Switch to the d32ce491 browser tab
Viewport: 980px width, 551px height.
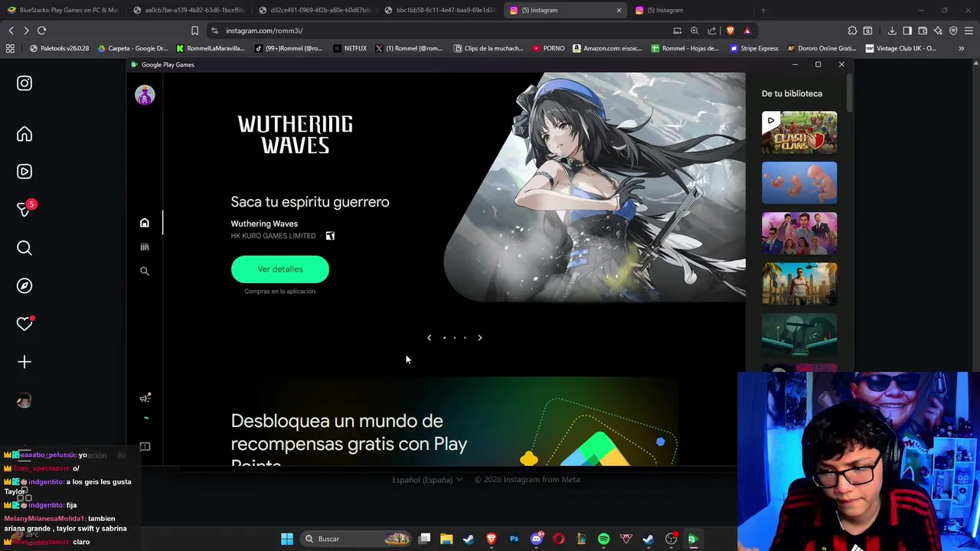[314, 10]
